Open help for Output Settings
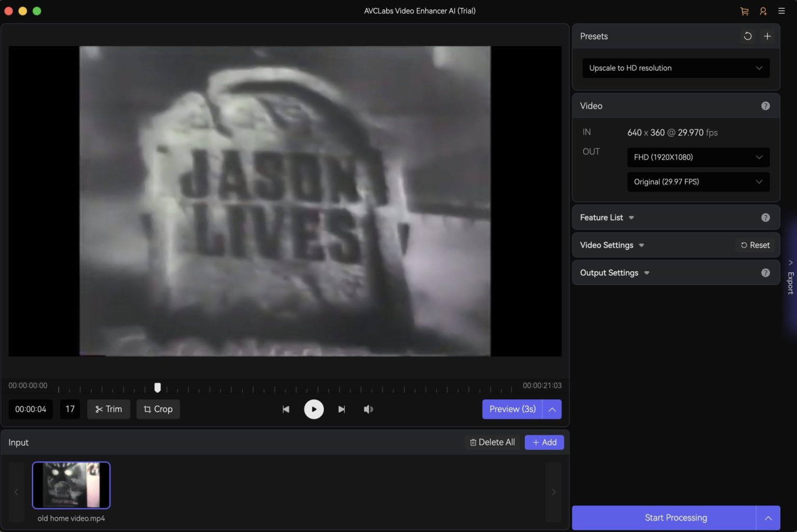 [x=765, y=273]
